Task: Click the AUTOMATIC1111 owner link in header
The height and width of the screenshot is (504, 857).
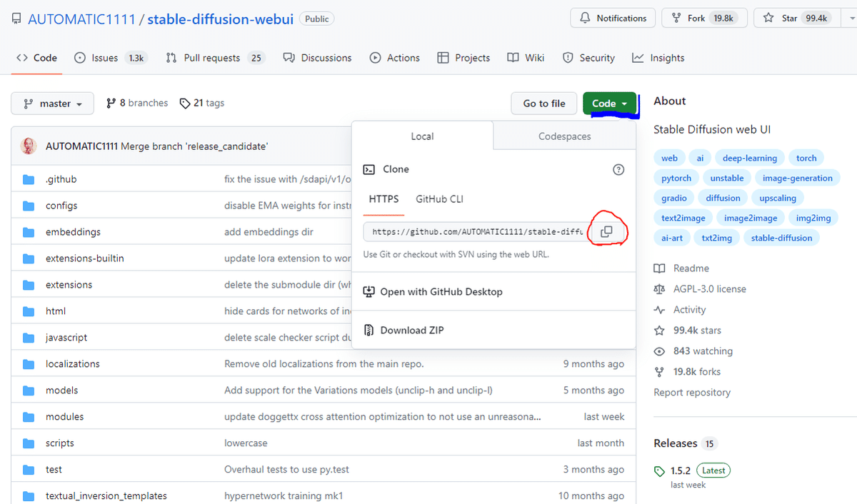Action: click(x=81, y=19)
